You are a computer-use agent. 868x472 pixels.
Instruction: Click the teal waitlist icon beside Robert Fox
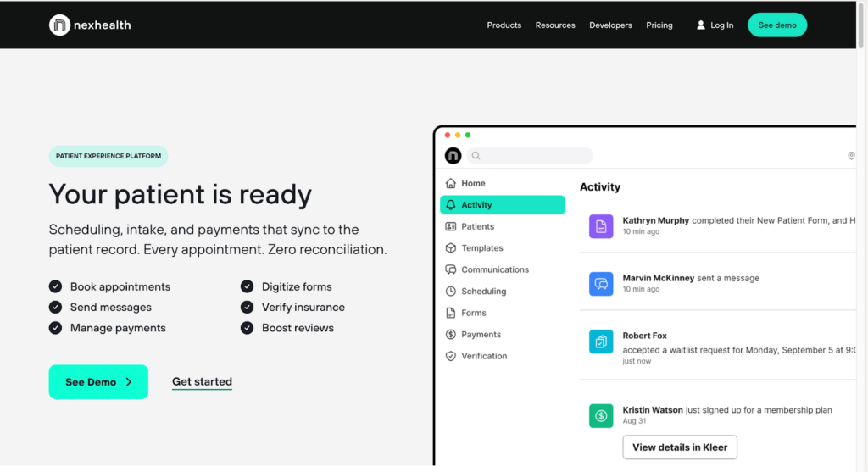(x=601, y=342)
